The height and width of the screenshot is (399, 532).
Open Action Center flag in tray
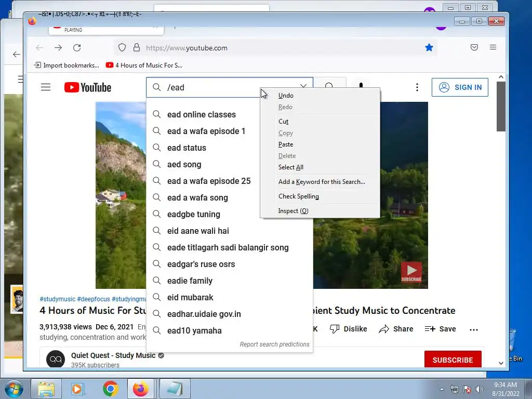click(x=467, y=389)
